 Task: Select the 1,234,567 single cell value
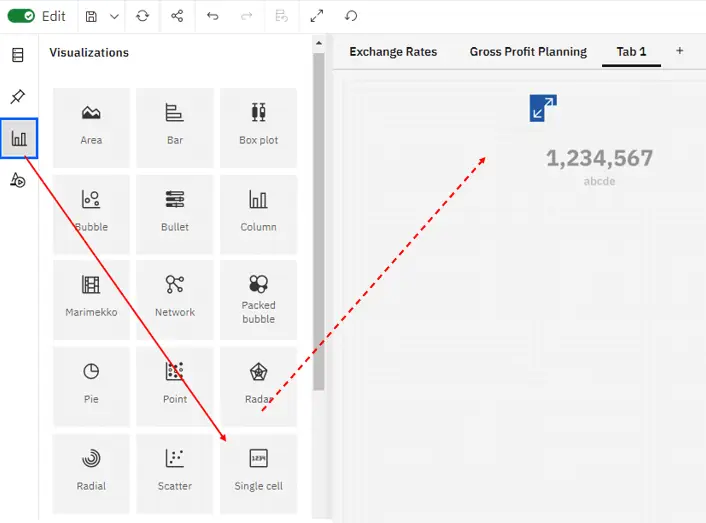(599, 158)
